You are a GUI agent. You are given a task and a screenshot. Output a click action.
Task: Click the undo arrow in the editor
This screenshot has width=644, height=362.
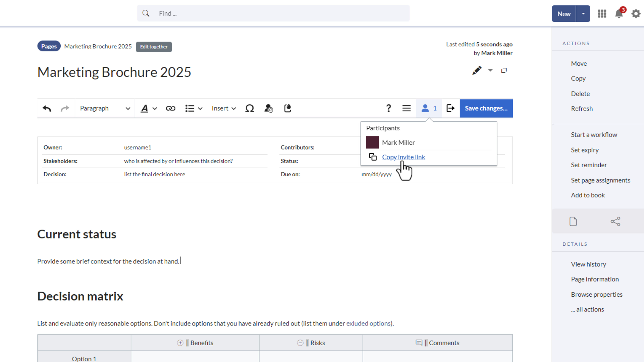click(47, 108)
